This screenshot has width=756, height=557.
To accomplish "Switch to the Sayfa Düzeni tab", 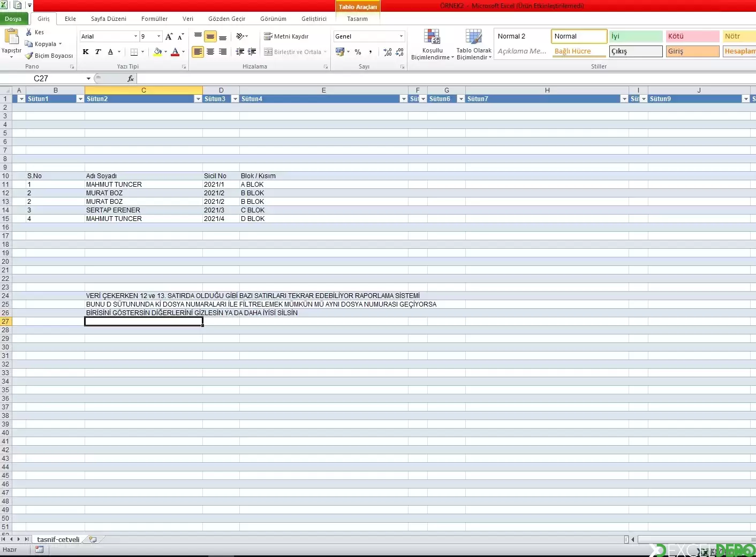I will point(109,19).
